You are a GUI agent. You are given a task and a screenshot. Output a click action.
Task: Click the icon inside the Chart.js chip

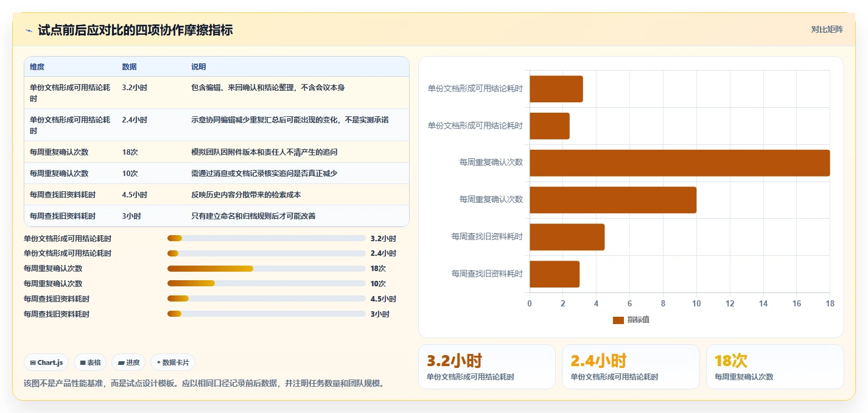(33, 362)
